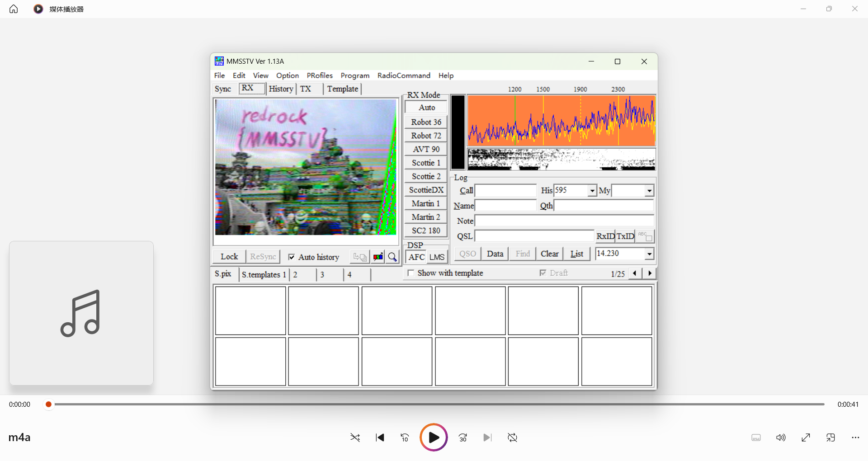This screenshot has width=868, height=461.
Task: Jump to the next track
Action: (487, 437)
